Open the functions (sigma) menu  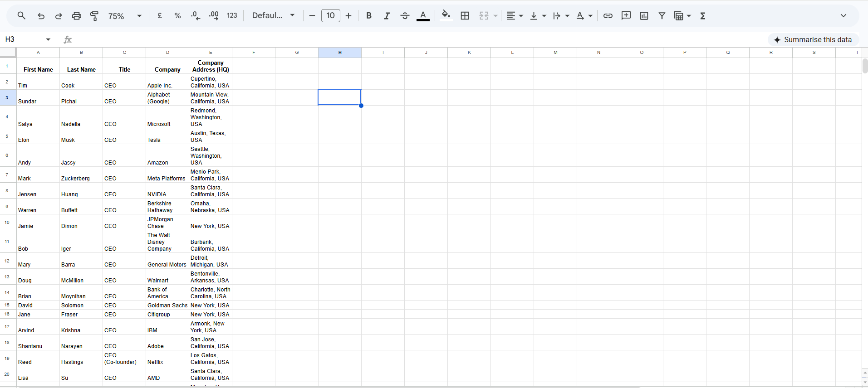(x=703, y=16)
